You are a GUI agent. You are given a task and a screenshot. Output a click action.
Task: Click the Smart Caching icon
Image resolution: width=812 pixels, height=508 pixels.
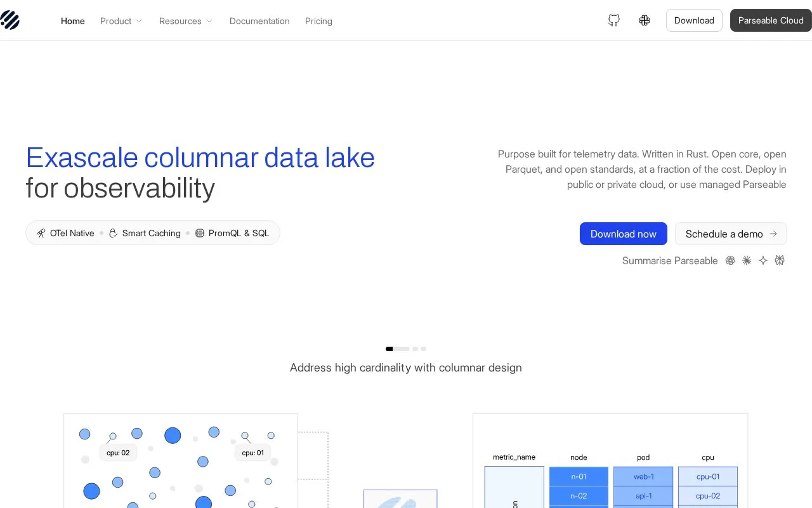click(x=114, y=233)
